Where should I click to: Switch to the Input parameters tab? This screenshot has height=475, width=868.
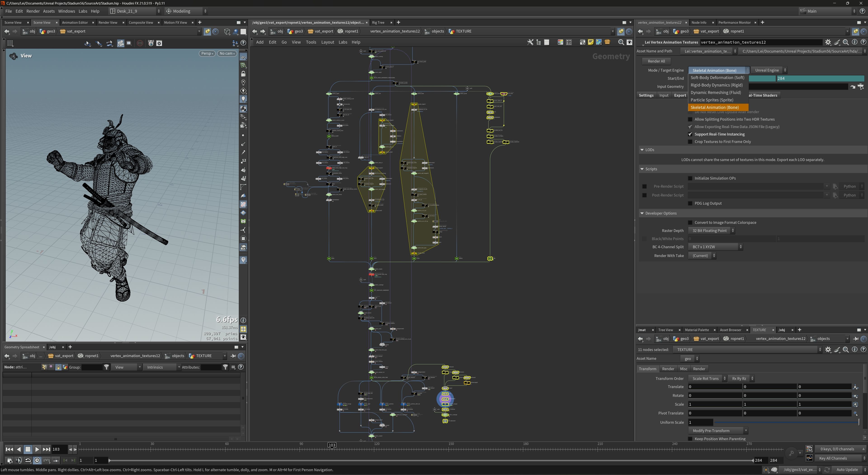coord(663,95)
